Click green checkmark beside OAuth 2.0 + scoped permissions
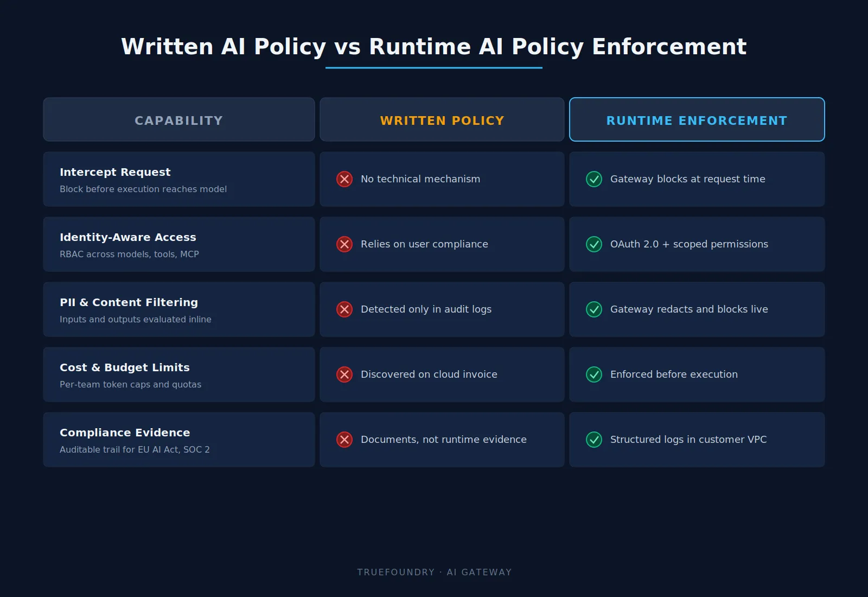 tap(594, 244)
